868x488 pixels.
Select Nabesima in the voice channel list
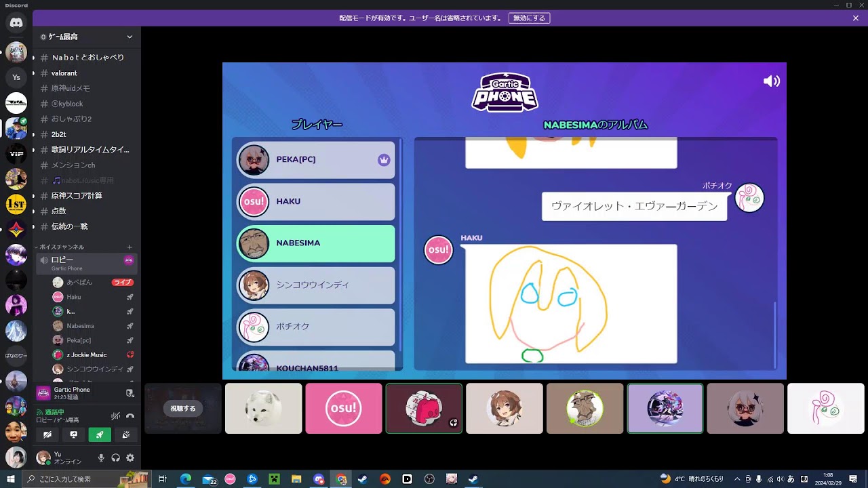point(93,326)
